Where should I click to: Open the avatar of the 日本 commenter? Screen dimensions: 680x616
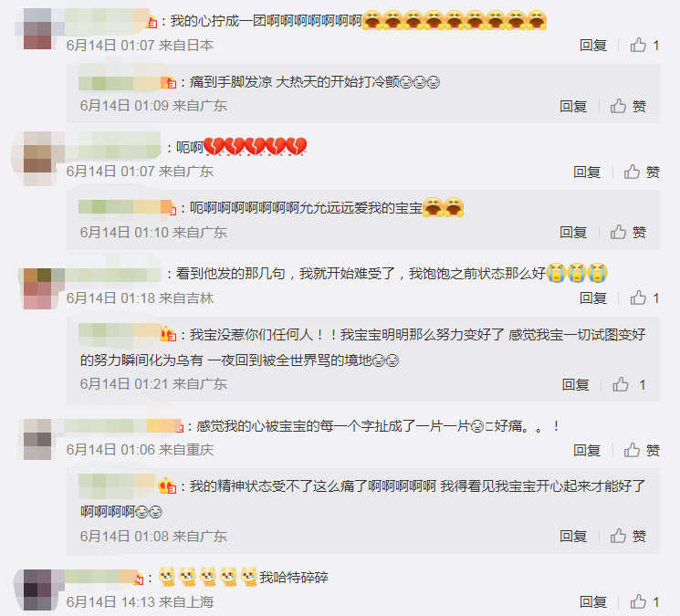coord(37,28)
